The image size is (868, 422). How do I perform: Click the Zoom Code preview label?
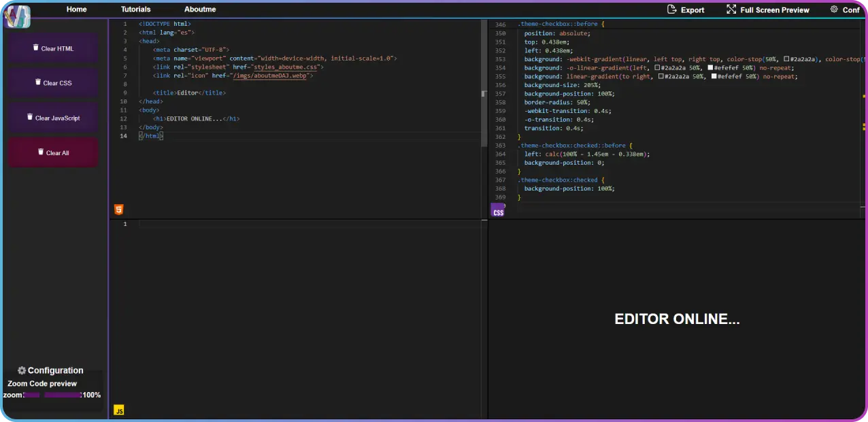pyautogui.click(x=42, y=383)
